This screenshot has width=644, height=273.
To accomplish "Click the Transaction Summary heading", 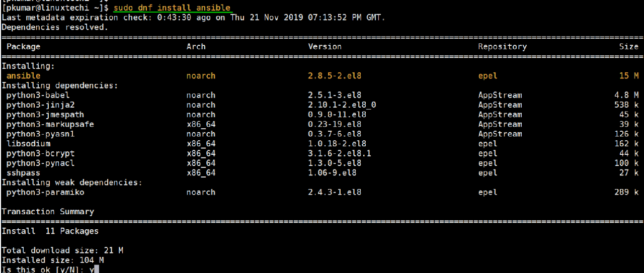I will [x=48, y=212].
